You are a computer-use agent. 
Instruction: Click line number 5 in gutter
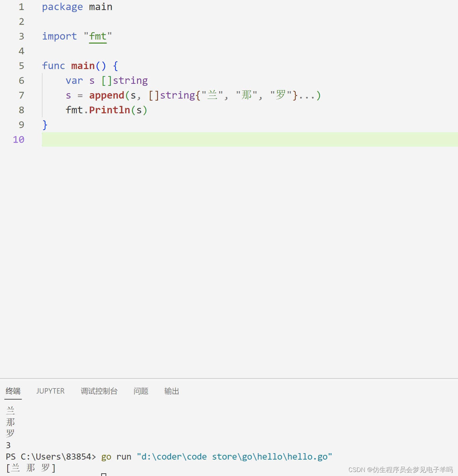[x=21, y=66]
